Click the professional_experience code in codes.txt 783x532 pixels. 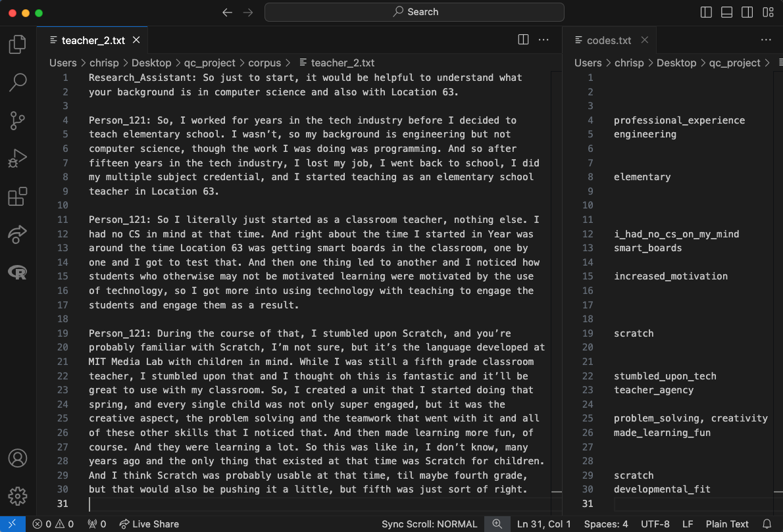point(679,120)
